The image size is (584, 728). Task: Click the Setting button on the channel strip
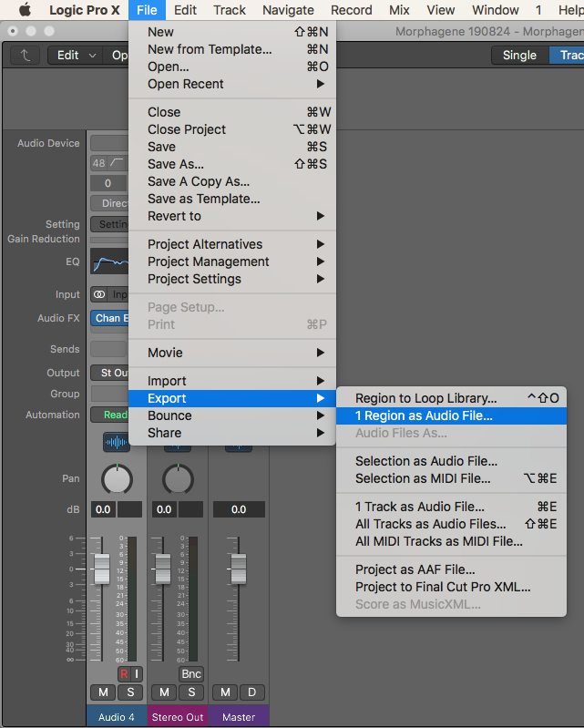[109, 224]
